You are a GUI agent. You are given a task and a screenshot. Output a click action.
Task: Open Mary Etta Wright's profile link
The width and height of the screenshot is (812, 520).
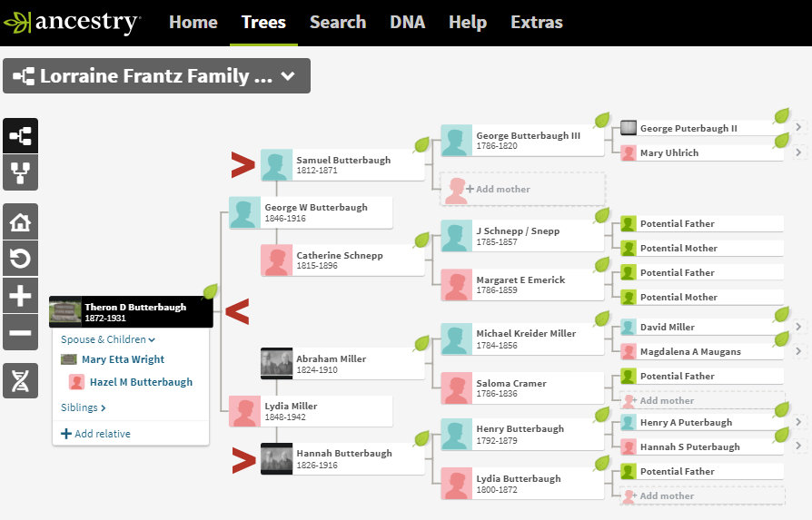click(x=123, y=359)
